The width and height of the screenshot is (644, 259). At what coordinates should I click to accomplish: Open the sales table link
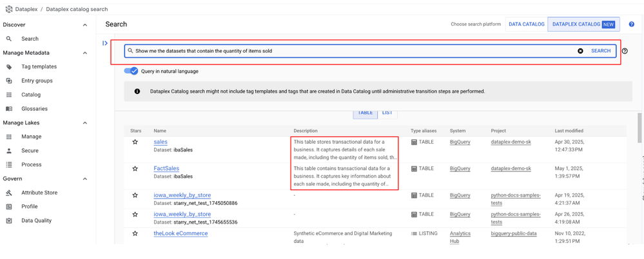(161, 142)
